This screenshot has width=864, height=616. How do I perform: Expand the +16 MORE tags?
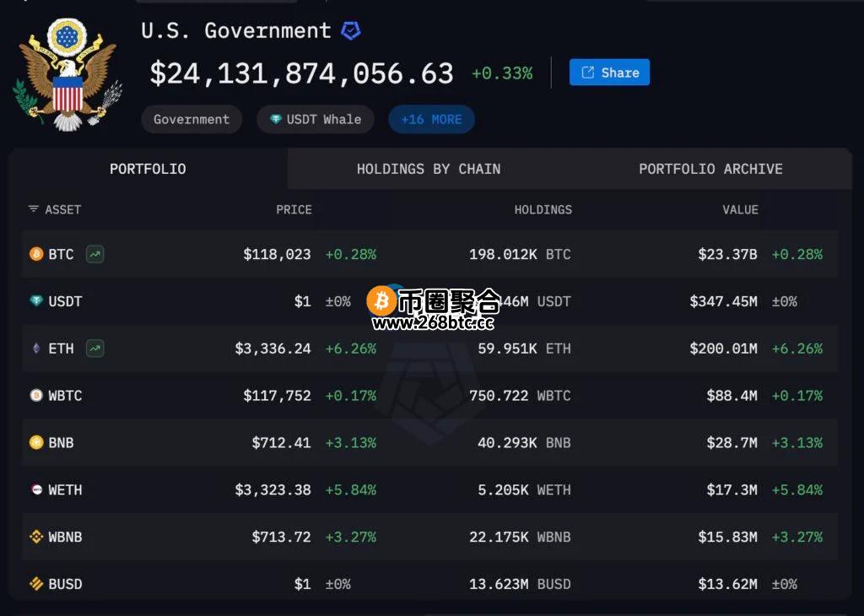point(431,119)
